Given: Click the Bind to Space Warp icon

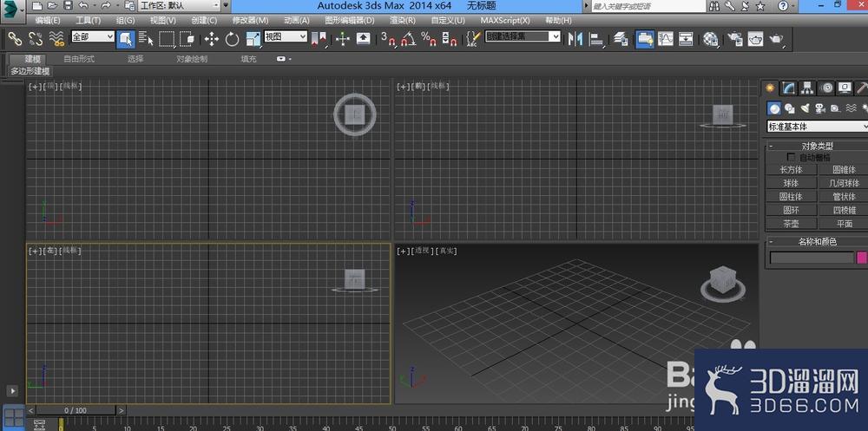Looking at the screenshot, I should coord(56,39).
